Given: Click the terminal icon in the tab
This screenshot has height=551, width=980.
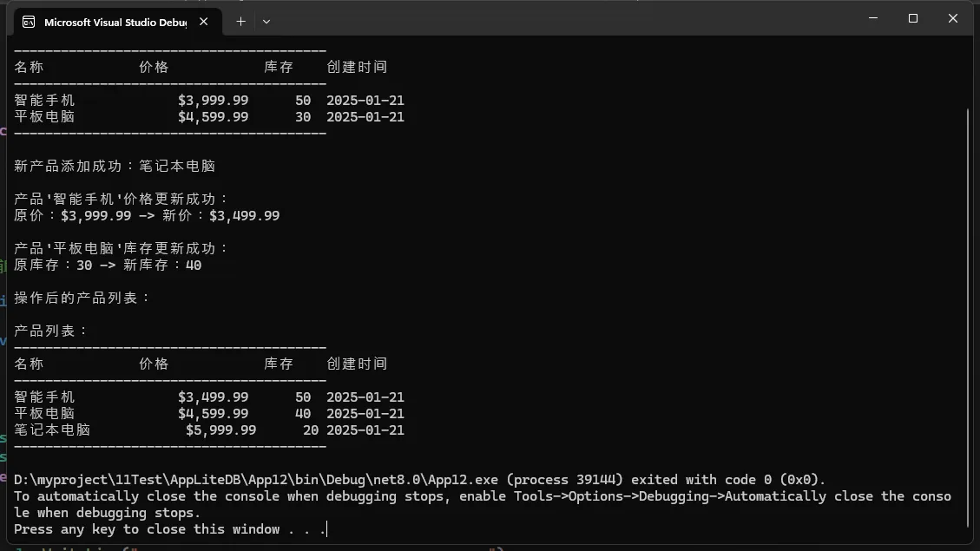Looking at the screenshot, I should coord(29,22).
